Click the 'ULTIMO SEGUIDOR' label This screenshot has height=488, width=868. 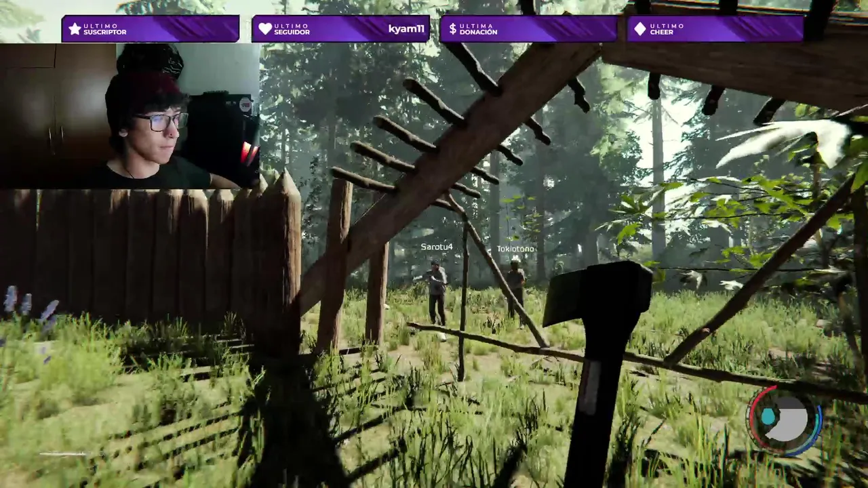pos(292,28)
